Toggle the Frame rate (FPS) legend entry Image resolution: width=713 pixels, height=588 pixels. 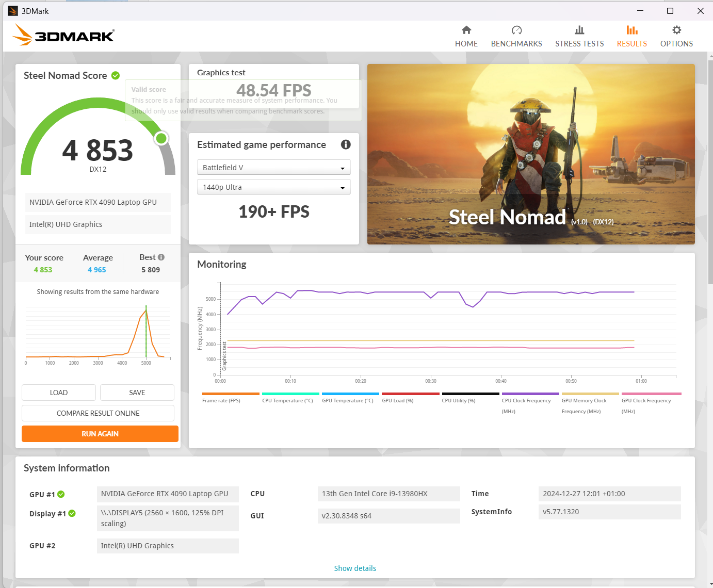point(231,398)
